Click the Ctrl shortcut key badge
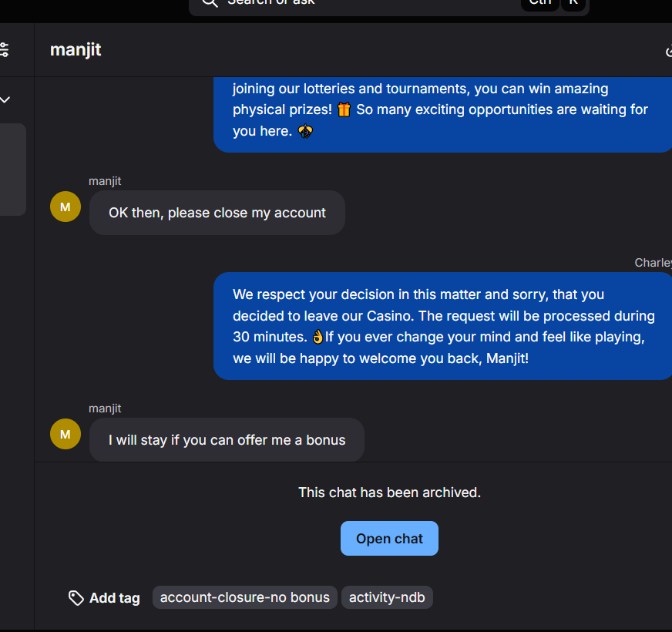Image resolution: width=672 pixels, height=632 pixels. 539,3
